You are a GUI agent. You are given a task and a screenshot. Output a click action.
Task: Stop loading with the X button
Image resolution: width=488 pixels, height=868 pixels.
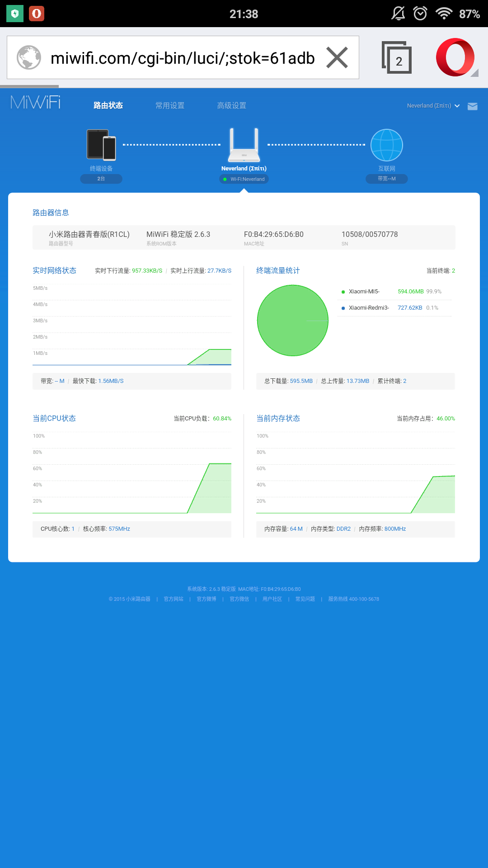pos(337,57)
